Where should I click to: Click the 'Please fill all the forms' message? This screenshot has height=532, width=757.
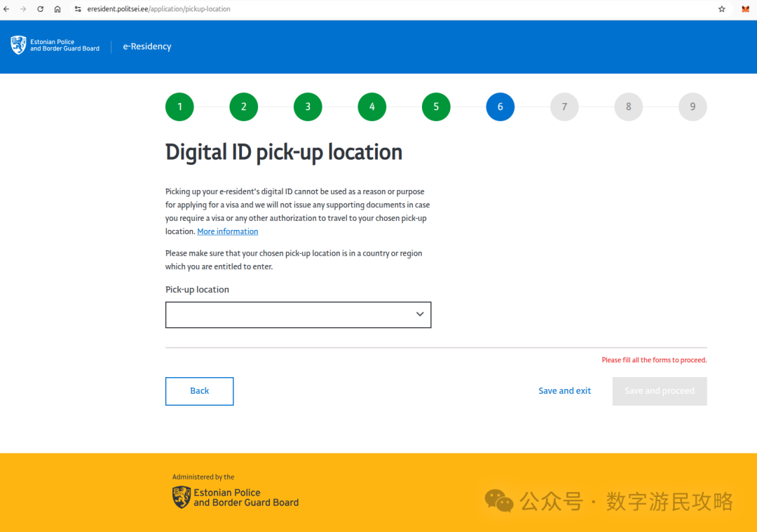654,360
